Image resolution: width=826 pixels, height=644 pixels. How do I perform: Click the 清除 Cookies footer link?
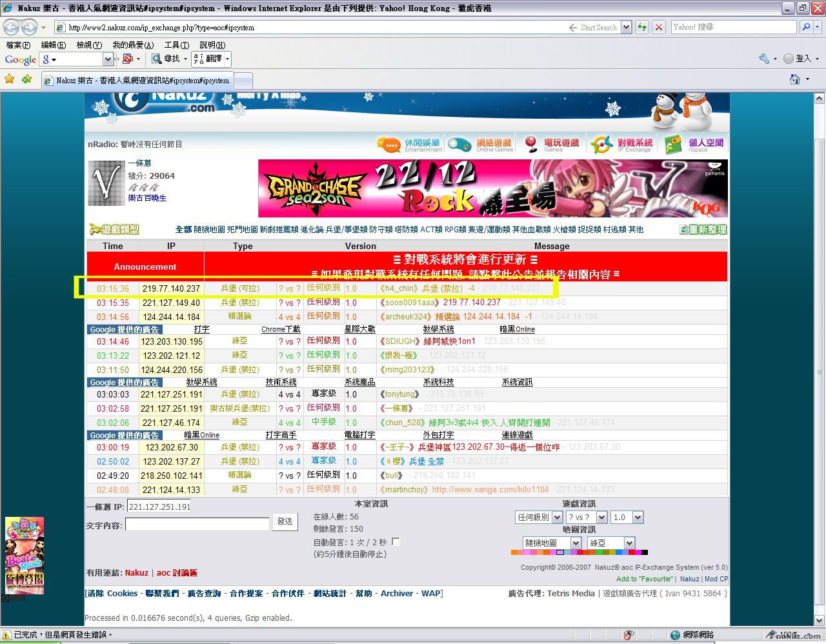pyautogui.click(x=113, y=594)
